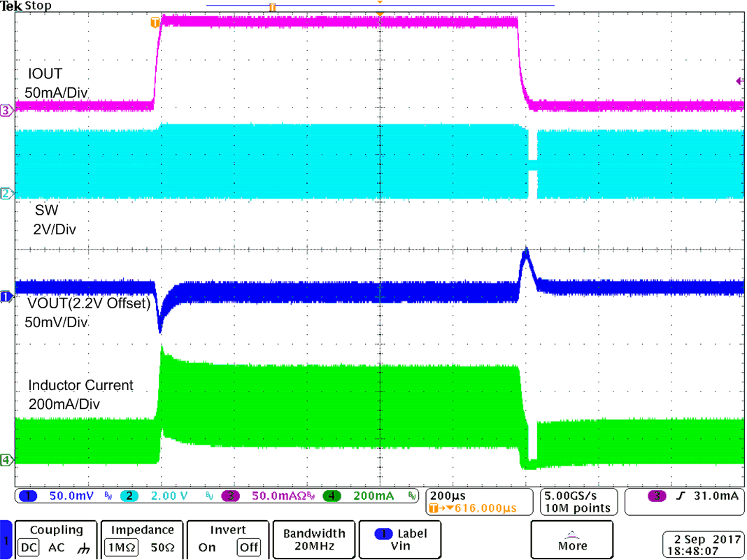Set Invert to Off
The width and height of the screenshot is (747, 560).
click(x=249, y=548)
